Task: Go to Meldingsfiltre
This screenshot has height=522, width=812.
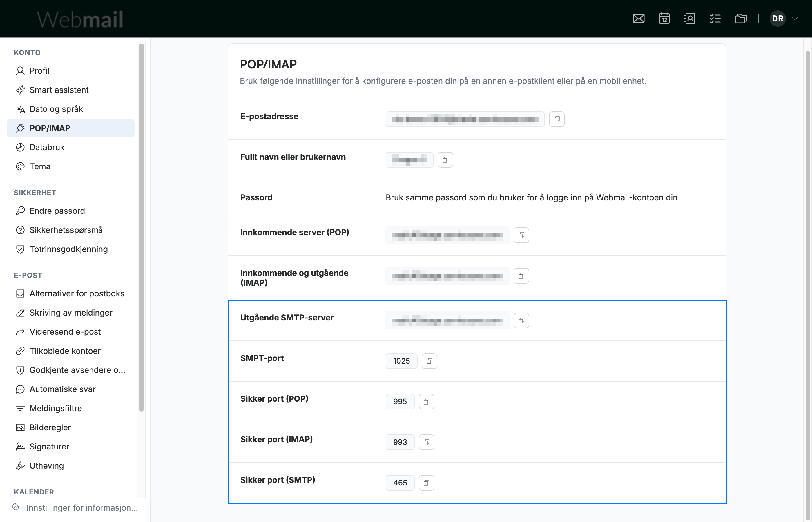Action: [x=70, y=408]
